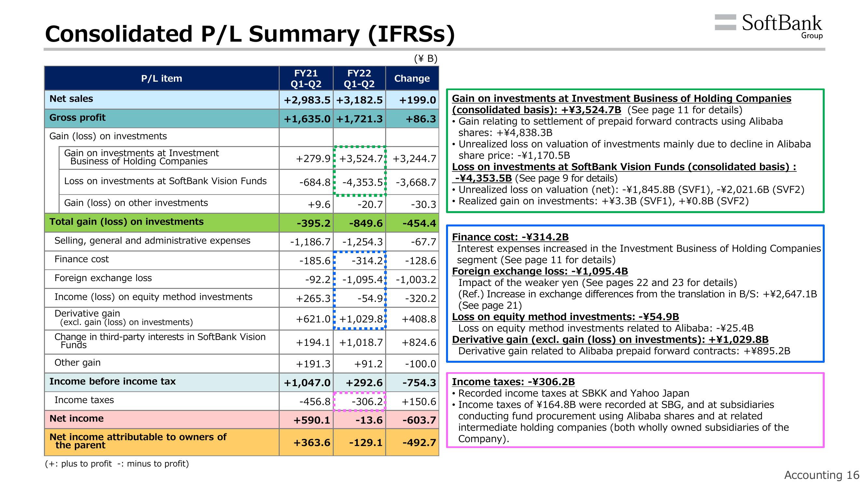
Task: Click the Net income value '-13.6'
Action: click(369, 420)
